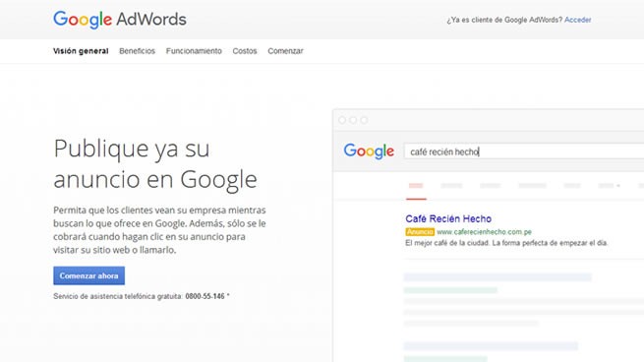Image resolution: width=644 pixels, height=362 pixels.
Task: Switch to the Beneficios tab
Action: (x=138, y=51)
